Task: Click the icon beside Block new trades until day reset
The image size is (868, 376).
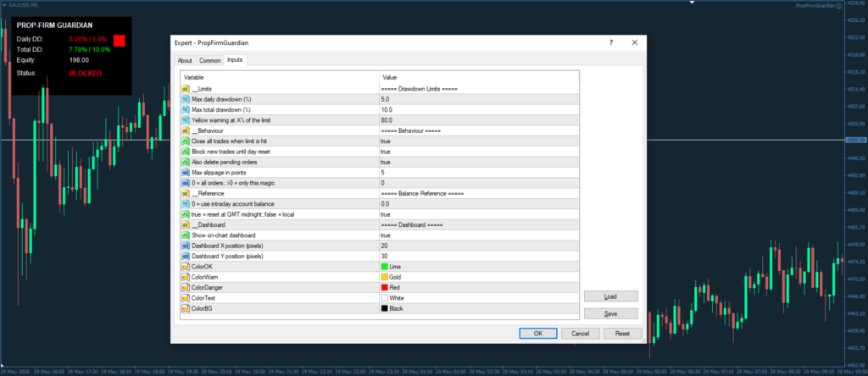Action: point(186,152)
